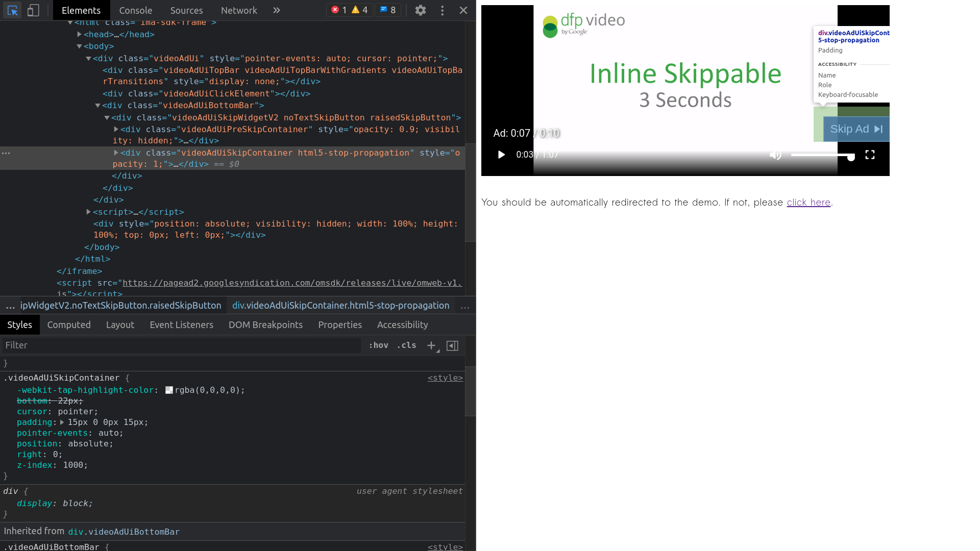Expand the padding shorthand arrow in Styles
This screenshot has height=551, width=980.
[x=62, y=422]
